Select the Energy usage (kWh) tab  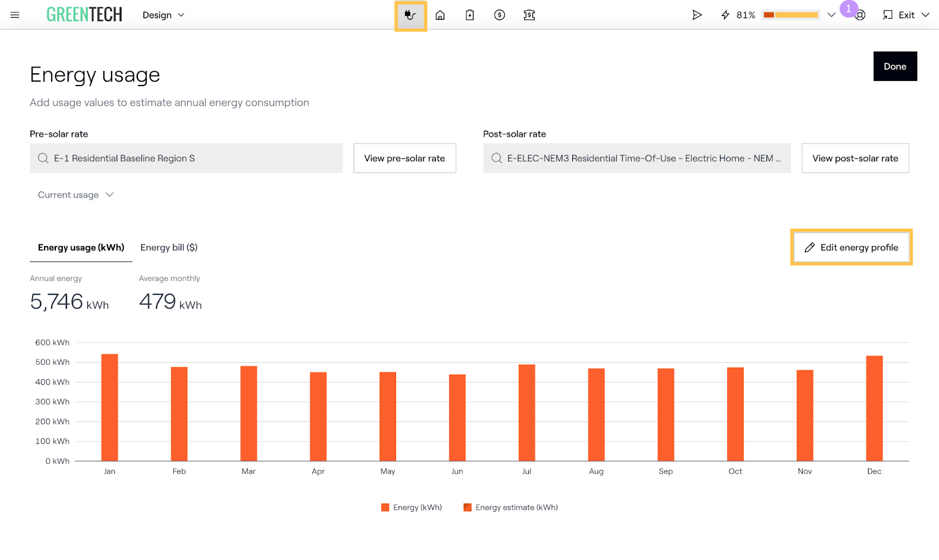(81, 247)
